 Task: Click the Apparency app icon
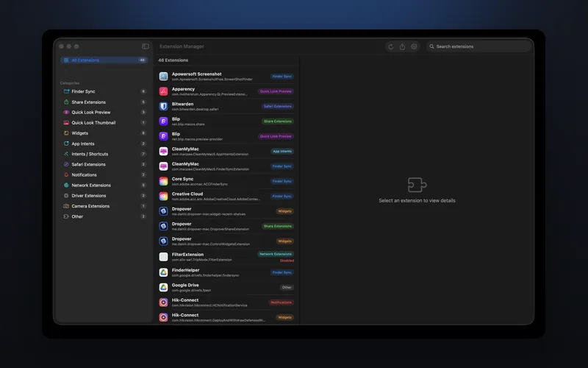[163, 91]
